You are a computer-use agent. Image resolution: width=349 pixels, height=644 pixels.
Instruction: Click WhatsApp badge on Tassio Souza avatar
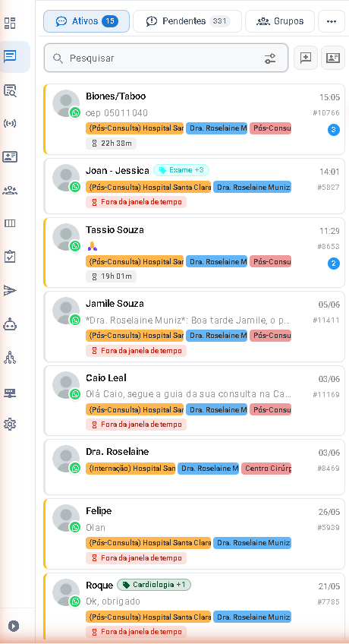75,246
